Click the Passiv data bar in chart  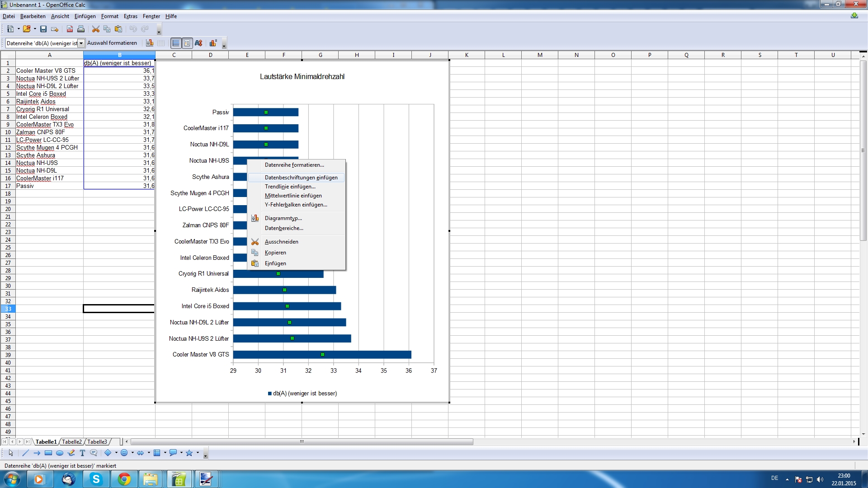click(x=266, y=112)
